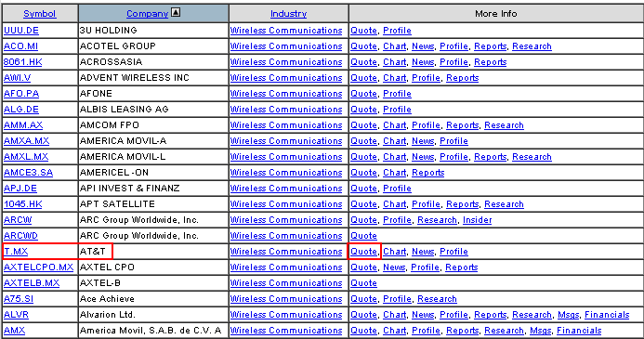Open Chart link for AMERICA MOVIL-A
The height and width of the screenshot is (339, 644).
(394, 141)
